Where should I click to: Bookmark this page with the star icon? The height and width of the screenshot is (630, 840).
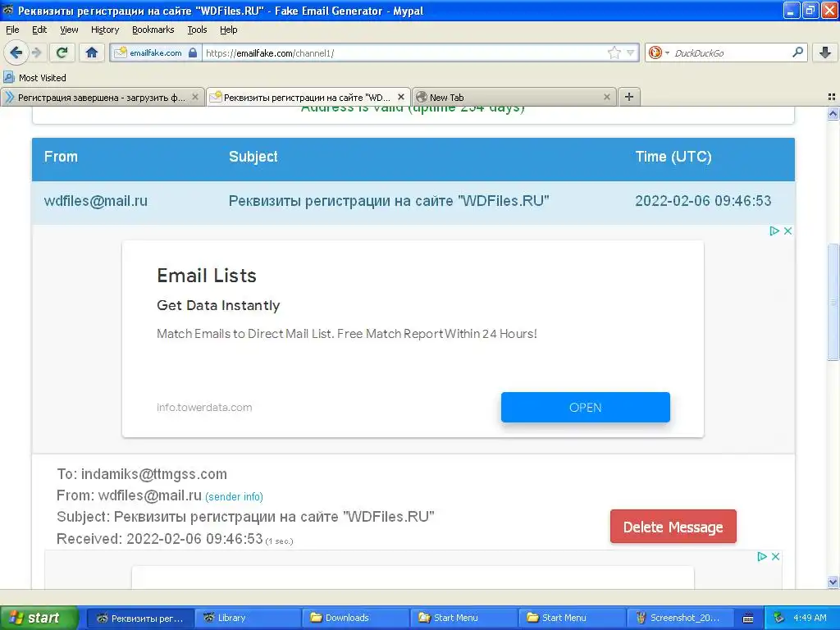[x=614, y=52]
